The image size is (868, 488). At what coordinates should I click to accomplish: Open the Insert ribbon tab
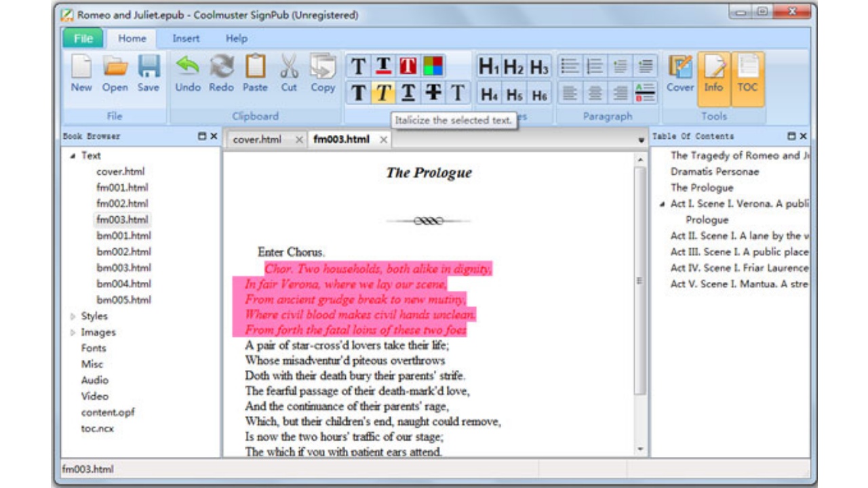(186, 39)
